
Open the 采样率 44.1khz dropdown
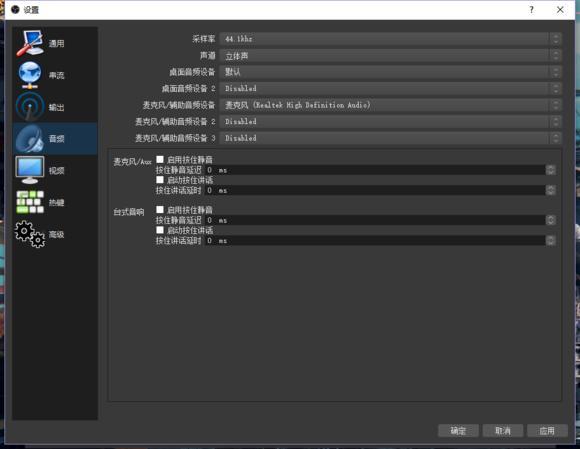pyautogui.click(x=390, y=39)
